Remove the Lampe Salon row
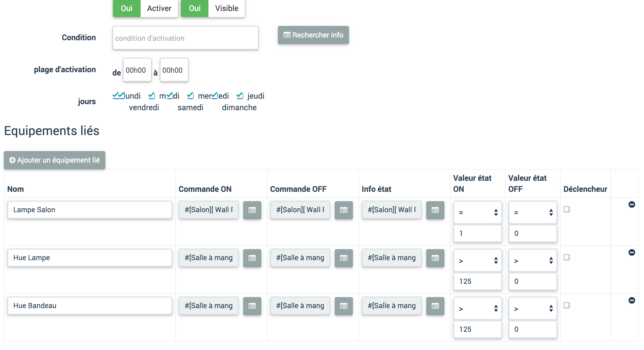Viewport: 644px width, 350px height. (x=632, y=204)
